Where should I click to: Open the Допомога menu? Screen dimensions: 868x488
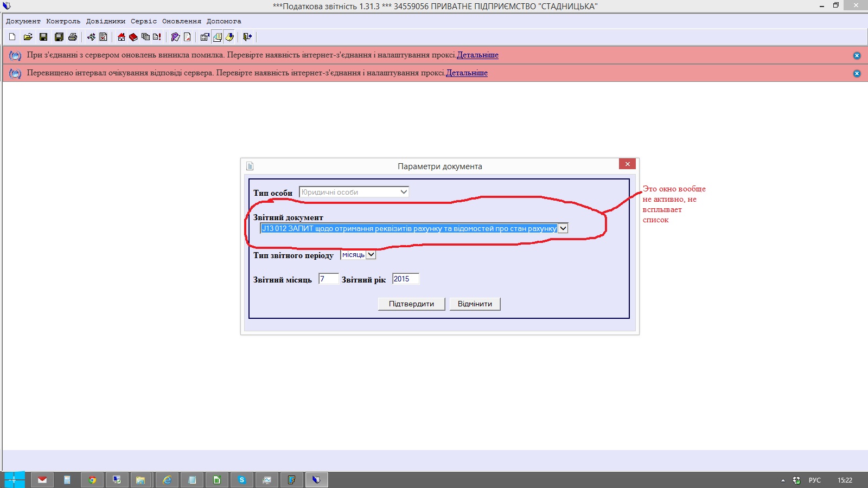224,21
